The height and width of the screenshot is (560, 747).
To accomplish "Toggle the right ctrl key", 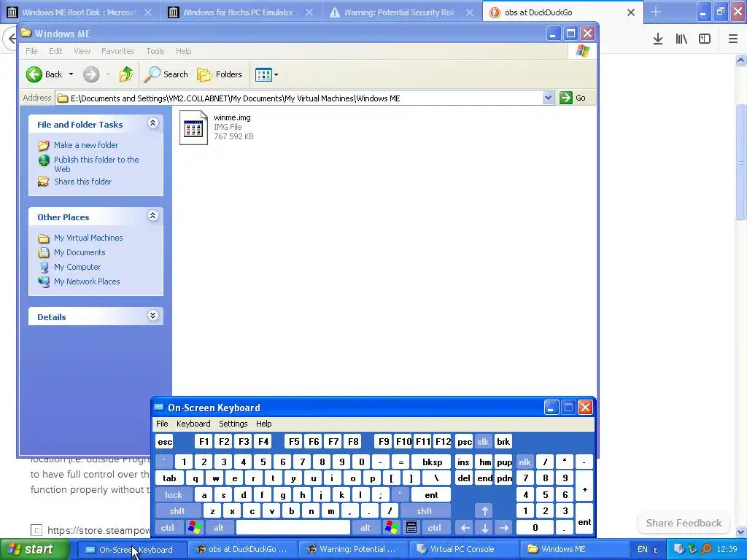I will pos(435,528).
